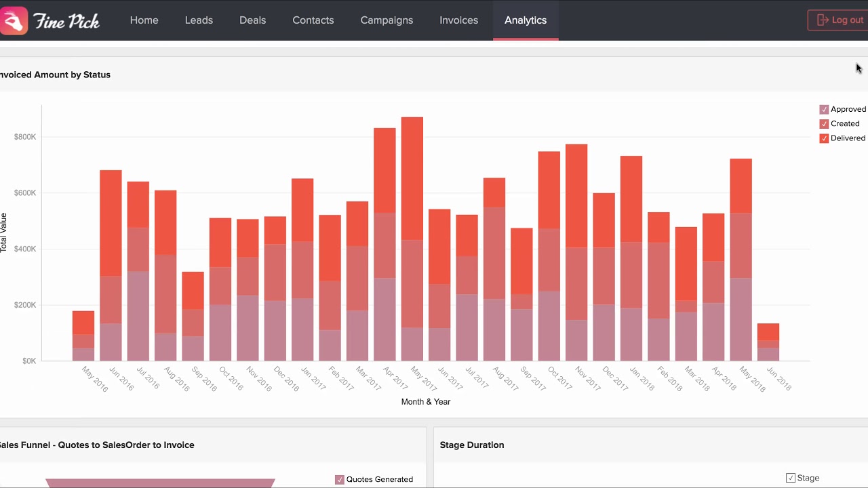Click the 'May 2016' month label

tap(95, 380)
